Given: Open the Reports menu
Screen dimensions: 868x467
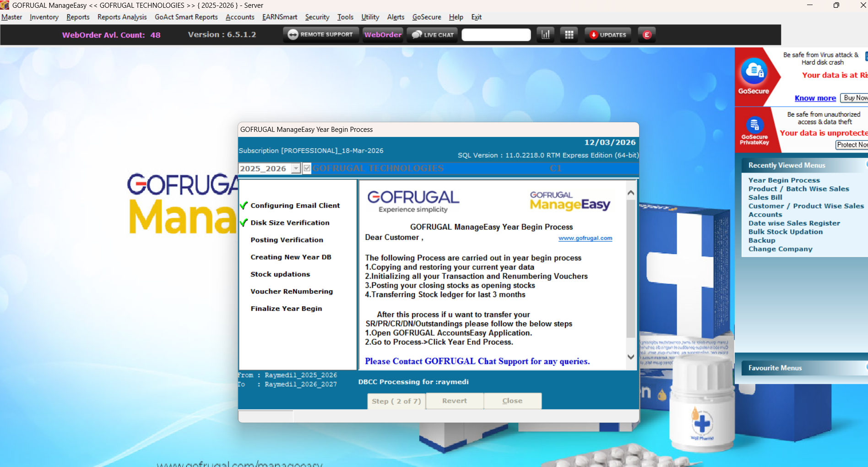Looking at the screenshot, I should (x=78, y=17).
